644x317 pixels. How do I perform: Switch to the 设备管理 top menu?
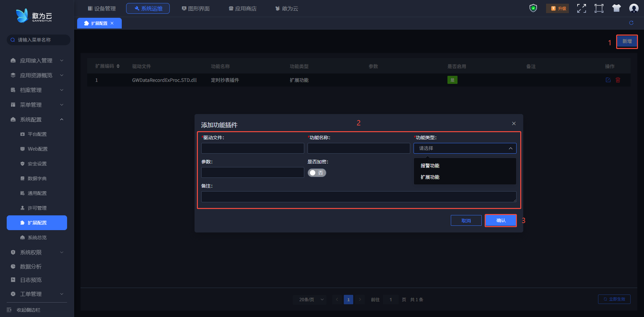pos(102,8)
